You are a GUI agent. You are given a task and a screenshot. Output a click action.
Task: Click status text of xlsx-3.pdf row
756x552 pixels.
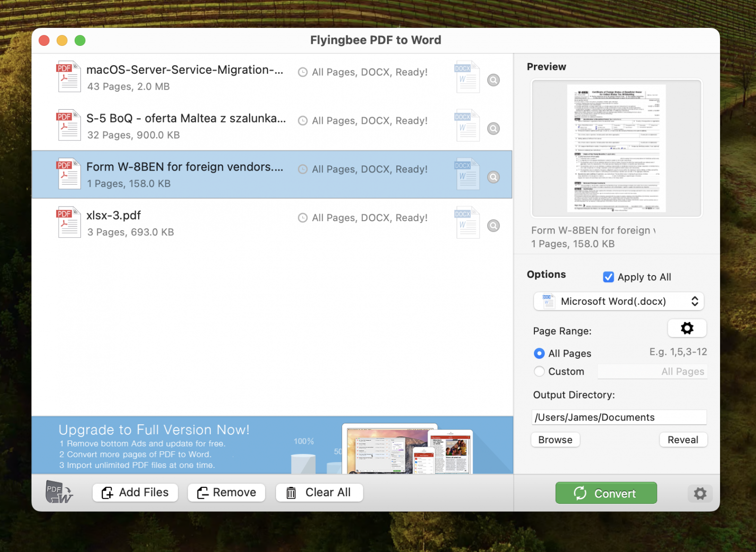point(369,218)
